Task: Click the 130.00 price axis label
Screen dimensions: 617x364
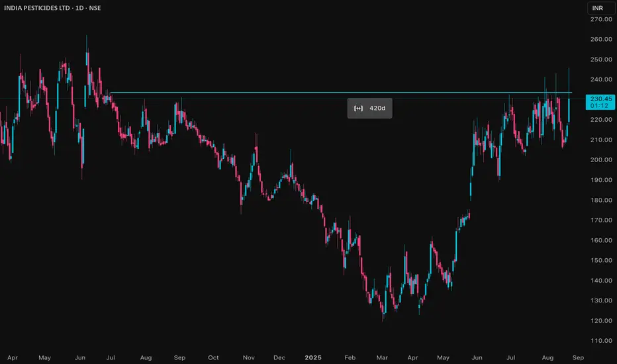Action: [x=601, y=300]
